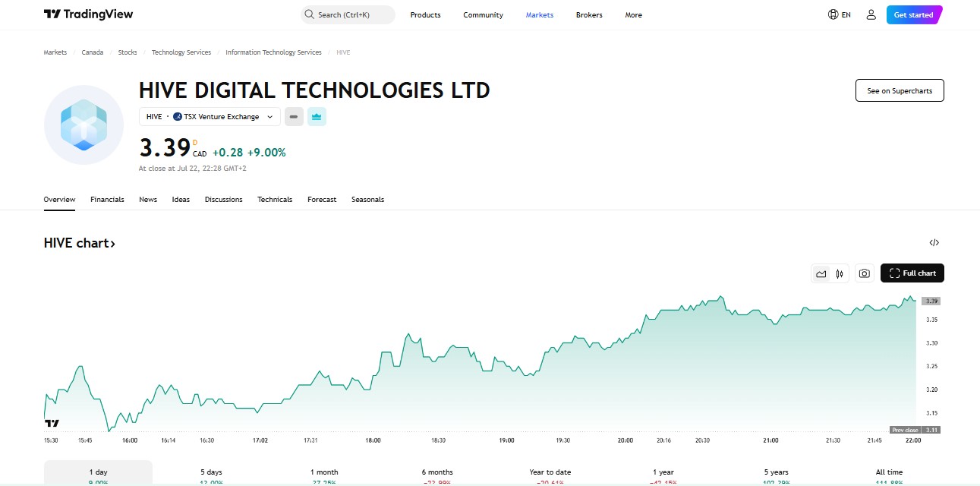Switch to the Technicals tab
Image resolution: width=980 pixels, height=486 pixels.
[x=275, y=199]
